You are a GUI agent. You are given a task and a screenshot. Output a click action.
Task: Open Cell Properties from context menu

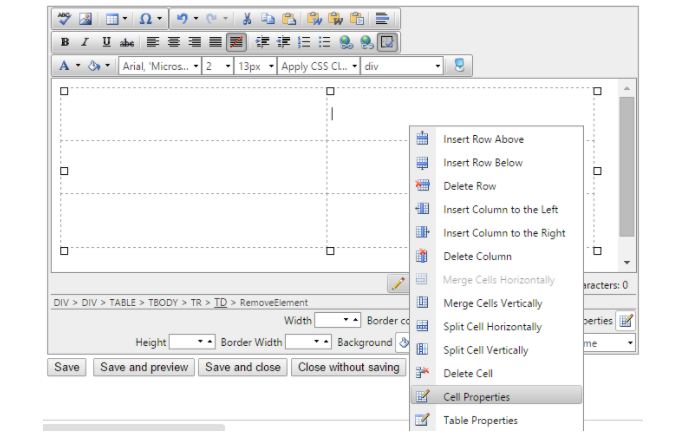[x=496, y=396]
